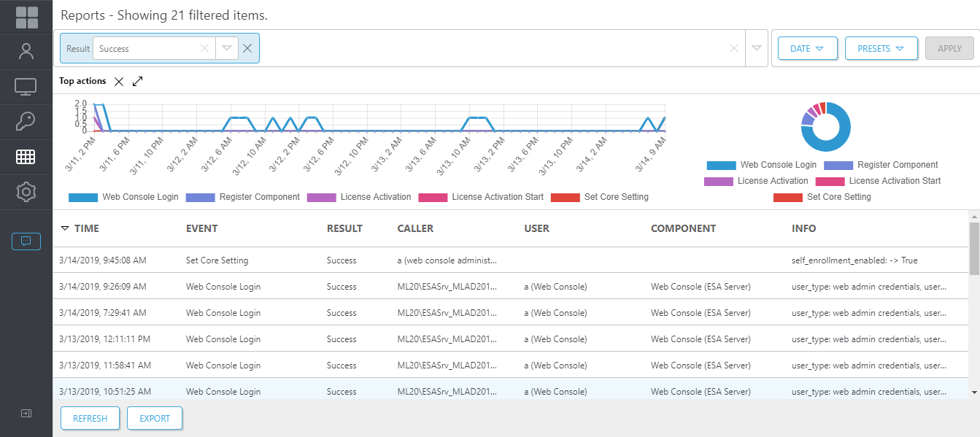The width and height of the screenshot is (980, 437).
Task: Open the DATE dropdown
Action: coord(807,48)
